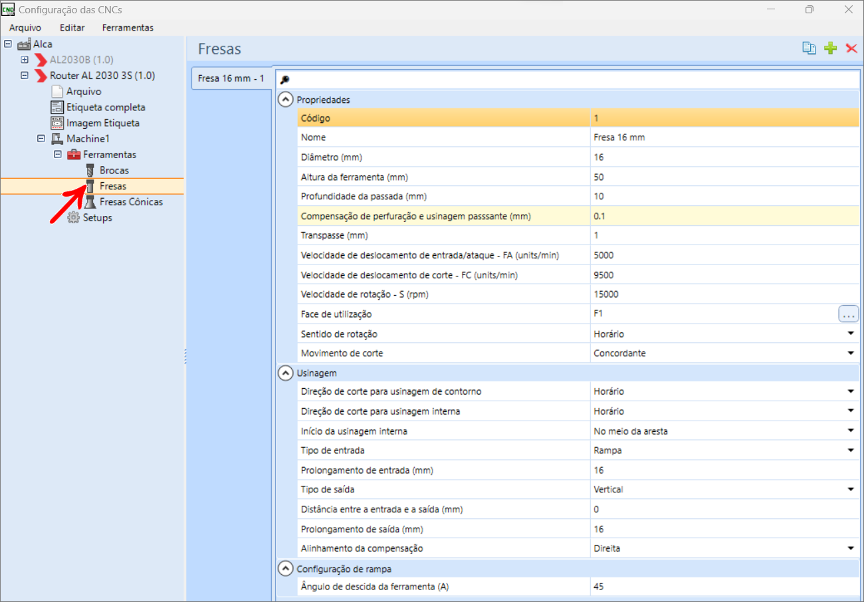Click the Setups gear icon

(74, 218)
